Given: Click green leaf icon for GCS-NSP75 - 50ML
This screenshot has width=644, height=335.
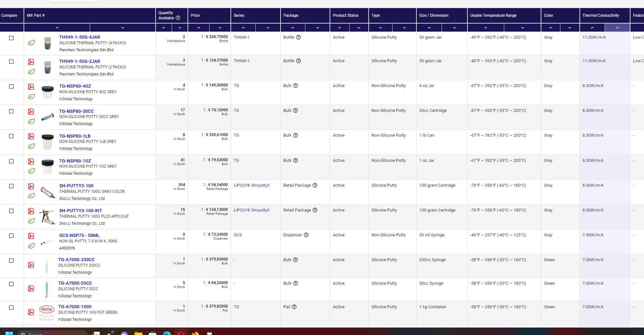Looking at the screenshot, I should (x=31, y=246).
